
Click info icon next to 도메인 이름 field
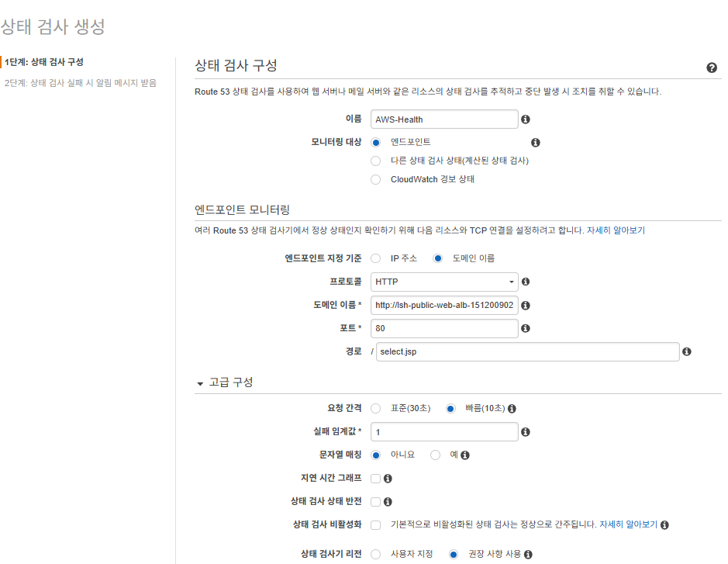coord(526,306)
